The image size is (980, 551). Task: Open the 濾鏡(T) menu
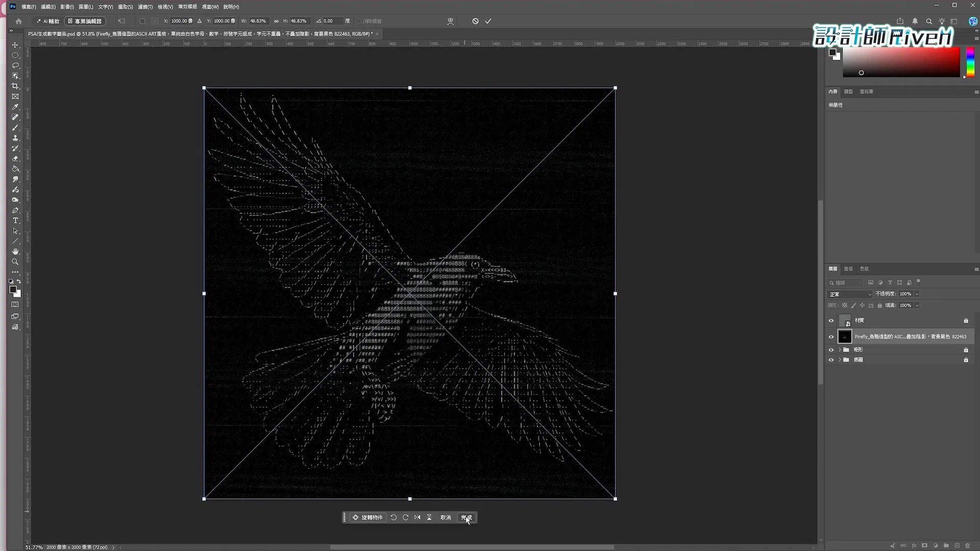pos(145,7)
